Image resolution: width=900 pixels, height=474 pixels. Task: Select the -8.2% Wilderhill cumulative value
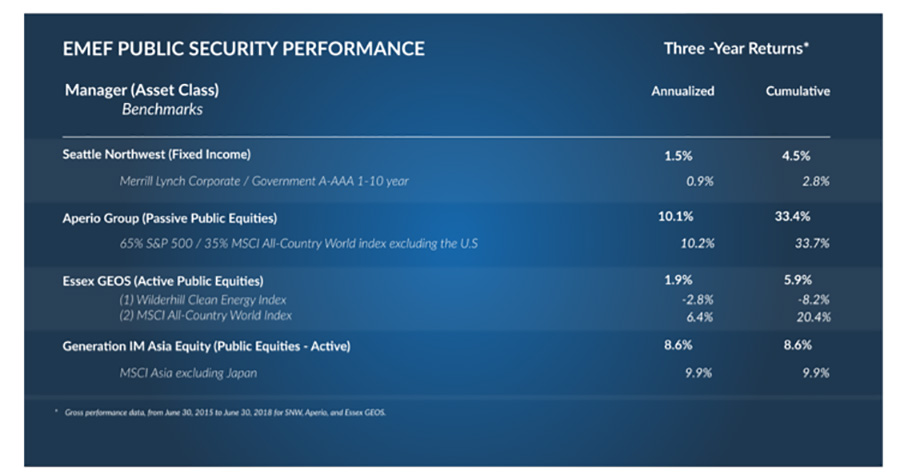pos(813,300)
